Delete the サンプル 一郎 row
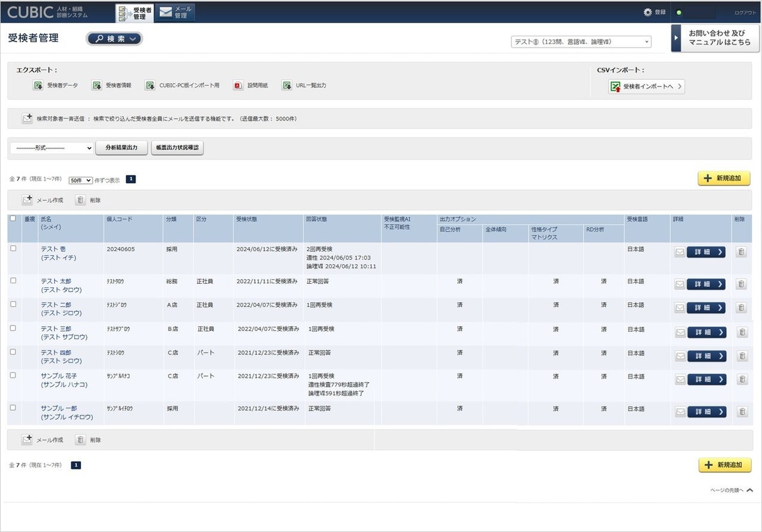The width and height of the screenshot is (762, 532). [x=742, y=412]
